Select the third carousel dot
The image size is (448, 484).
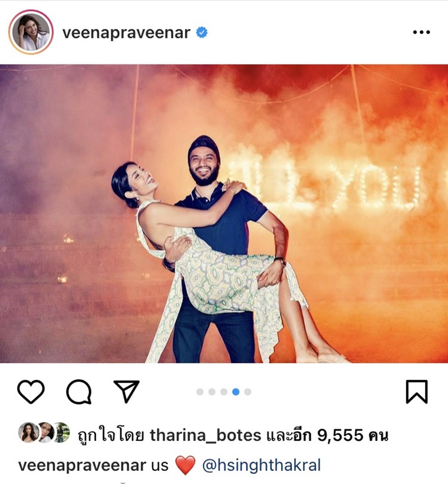click(x=224, y=392)
